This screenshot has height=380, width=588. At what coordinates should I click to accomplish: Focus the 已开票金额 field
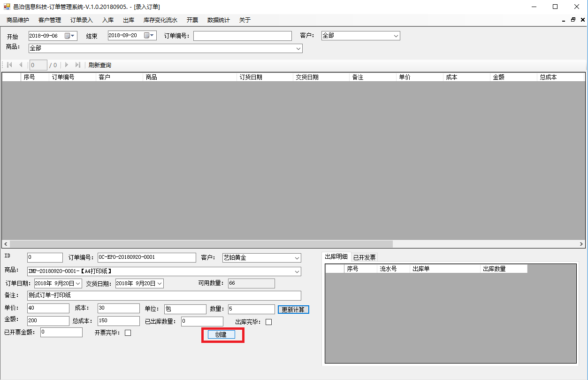[x=61, y=332]
